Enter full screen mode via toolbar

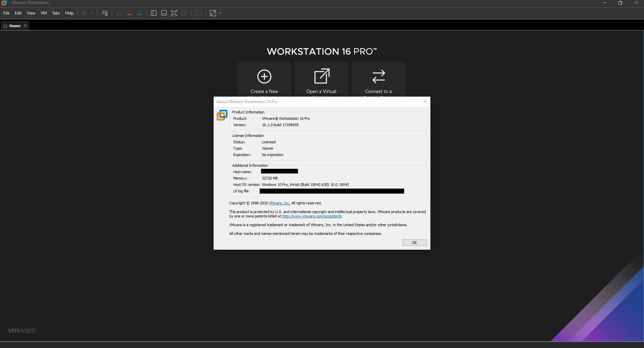point(174,13)
